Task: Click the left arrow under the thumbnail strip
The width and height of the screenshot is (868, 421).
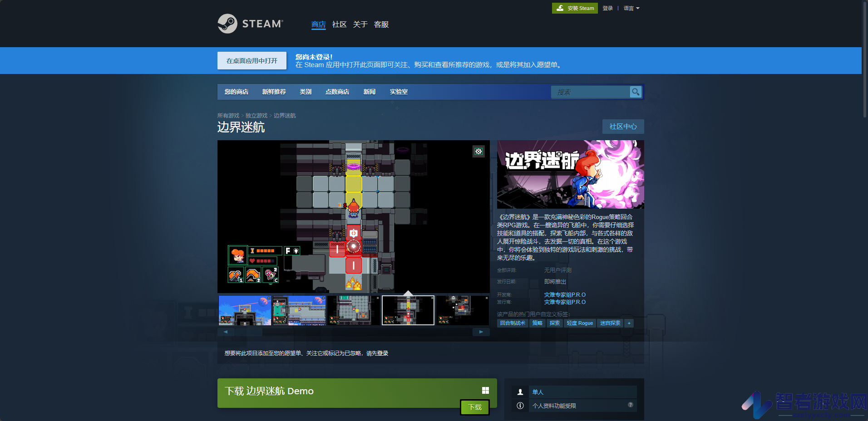Action: click(226, 332)
